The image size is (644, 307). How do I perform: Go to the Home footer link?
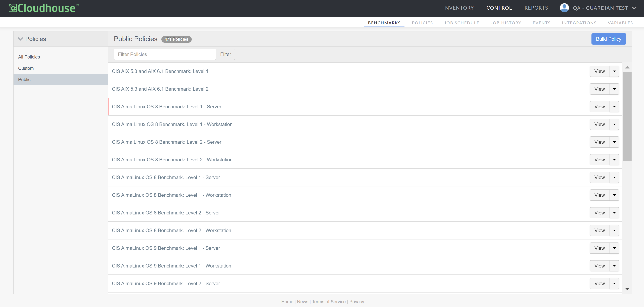(287, 302)
